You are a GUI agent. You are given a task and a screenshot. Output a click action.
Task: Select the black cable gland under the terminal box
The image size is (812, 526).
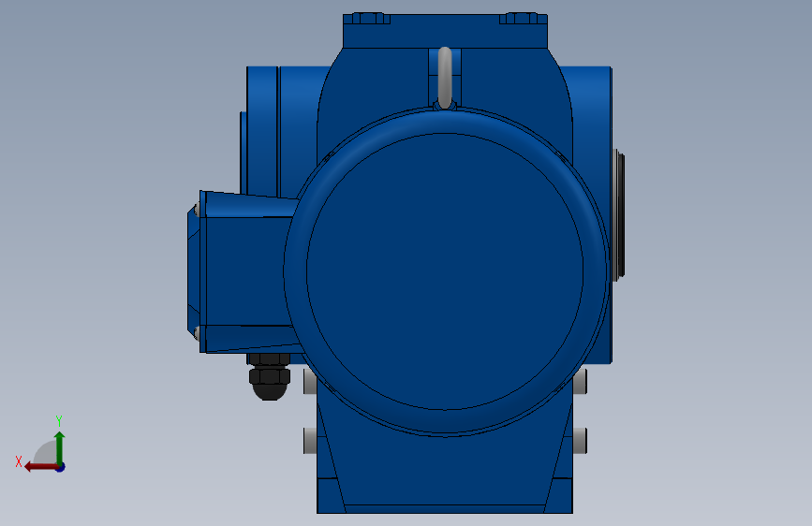270,377
